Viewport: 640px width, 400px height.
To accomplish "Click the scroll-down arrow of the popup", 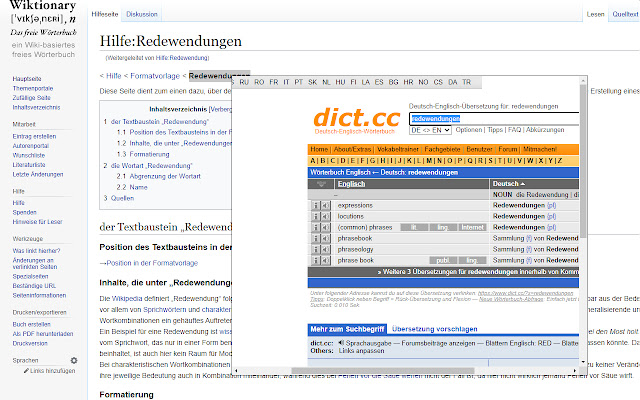I will (x=583, y=362).
